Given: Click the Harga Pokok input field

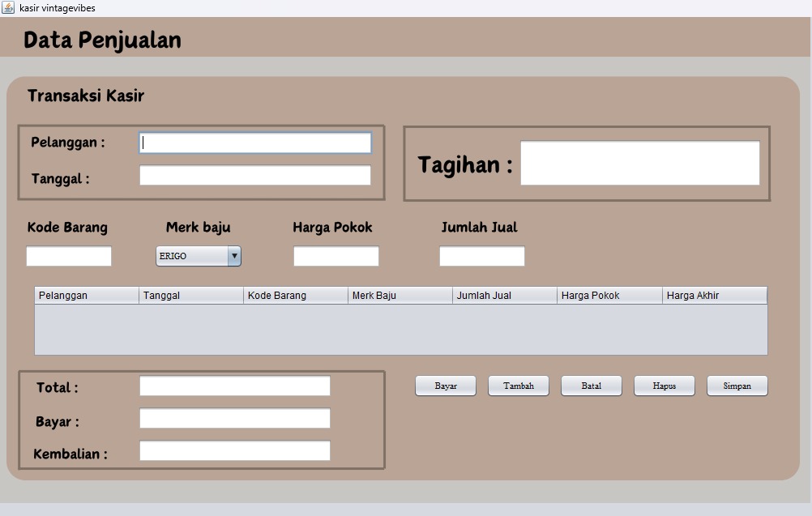Looking at the screenshot, I should 335,256.
